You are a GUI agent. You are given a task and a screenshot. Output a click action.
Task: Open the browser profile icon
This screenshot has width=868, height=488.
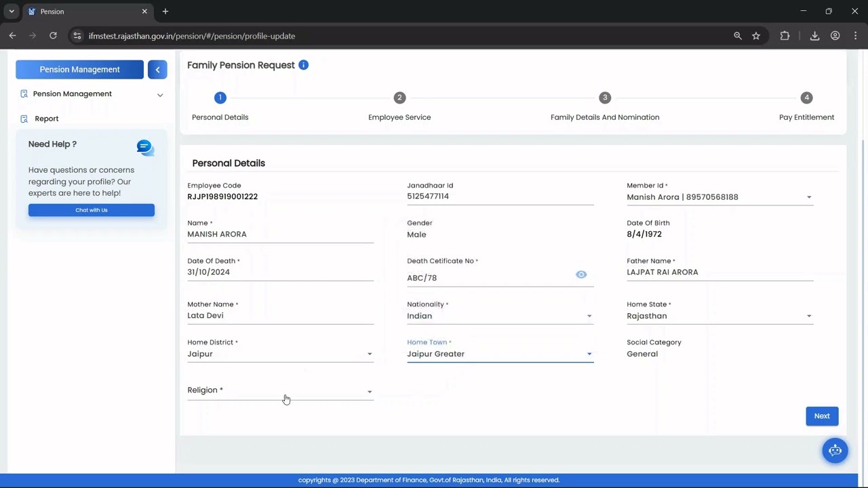coord(835,36)
